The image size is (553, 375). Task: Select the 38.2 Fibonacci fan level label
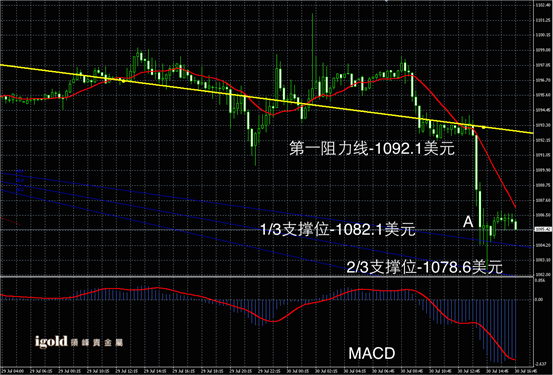[x=20, y=189]
